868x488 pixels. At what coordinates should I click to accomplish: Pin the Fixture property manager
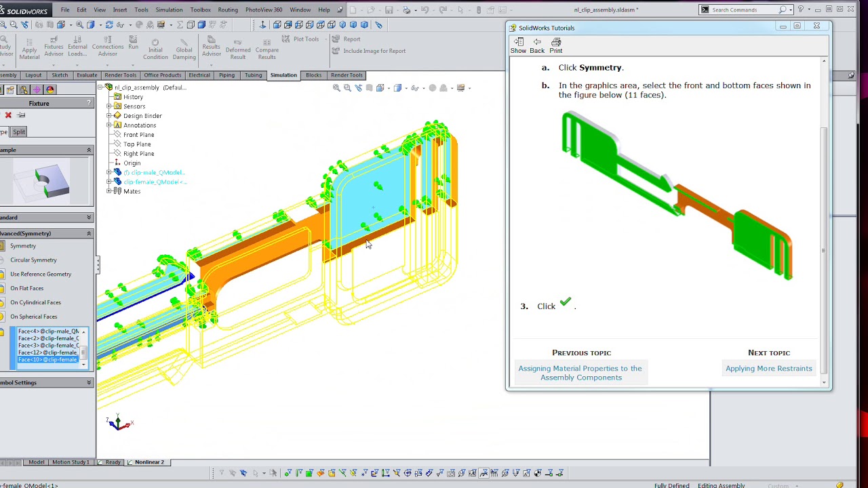(x=21, y=115)
